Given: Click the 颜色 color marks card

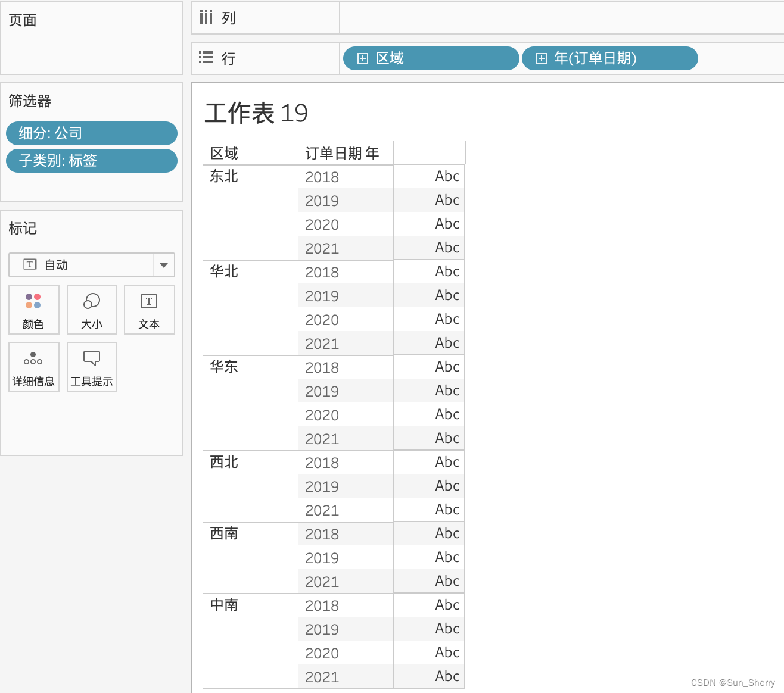Looking at the screenshot, I should coord(33,310).
